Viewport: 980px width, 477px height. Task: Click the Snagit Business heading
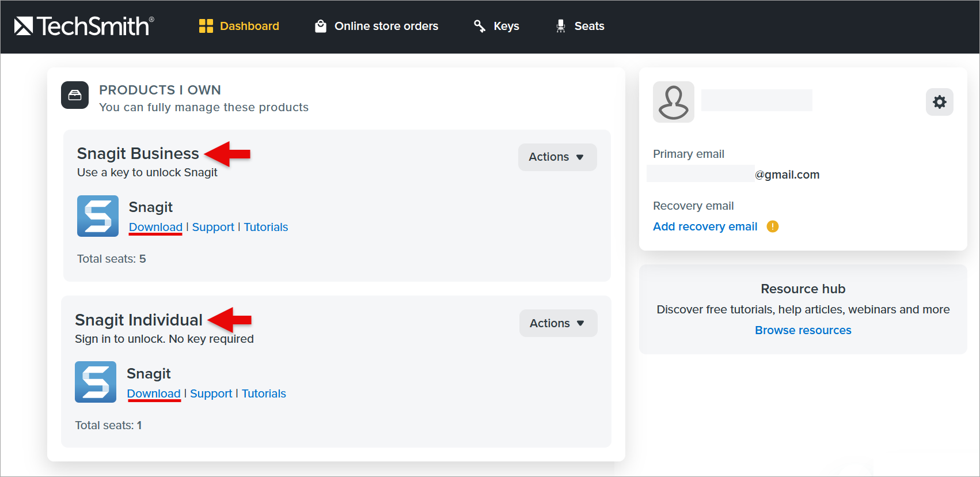(138, 153)
